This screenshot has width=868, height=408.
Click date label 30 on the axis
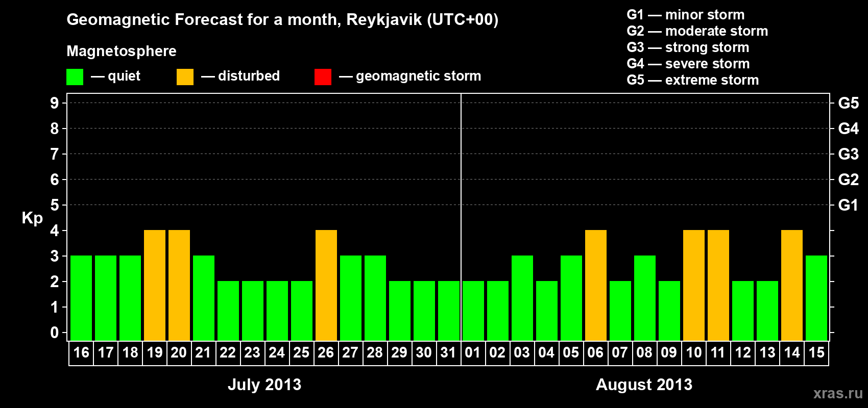(424, 352)
